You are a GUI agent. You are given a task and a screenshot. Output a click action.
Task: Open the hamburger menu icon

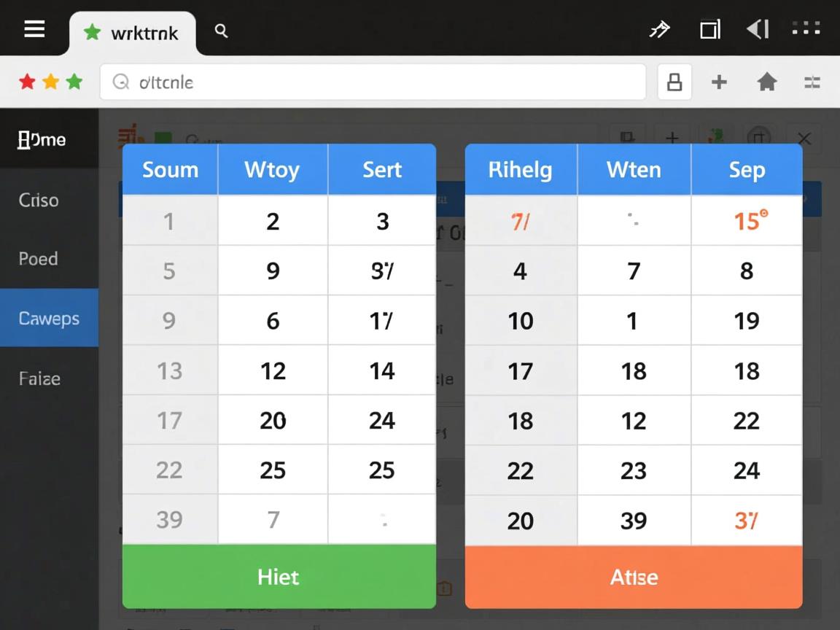(34, 29)
